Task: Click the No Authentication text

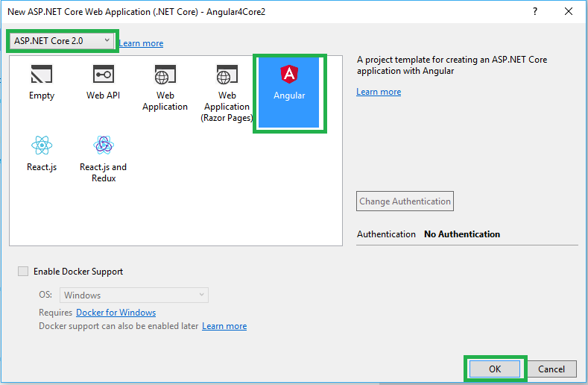Action: [x=462, y=234]
